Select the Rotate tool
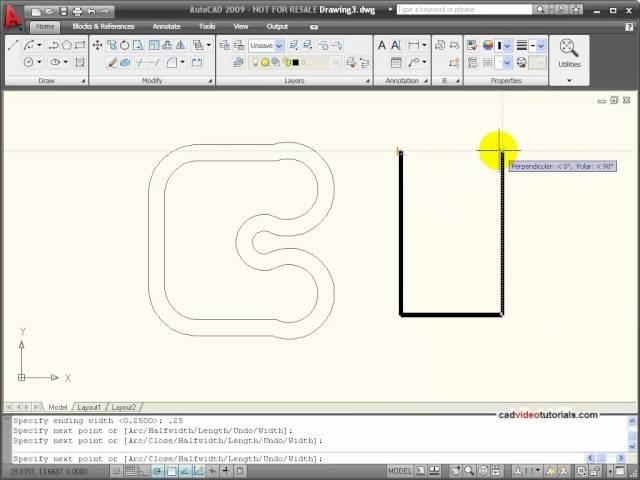The width and height of the screenshot is (640, 480). tap(125, 45)
